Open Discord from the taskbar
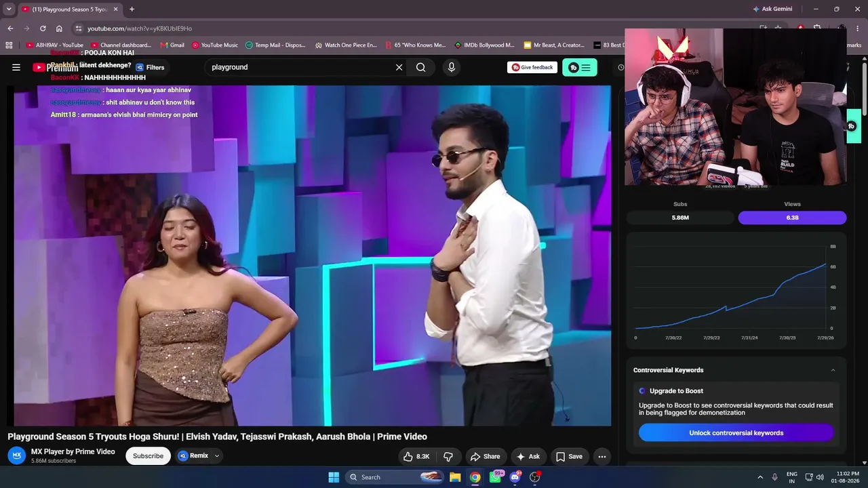Viewport: 868px width, 488px height. [x=515, y=477]
